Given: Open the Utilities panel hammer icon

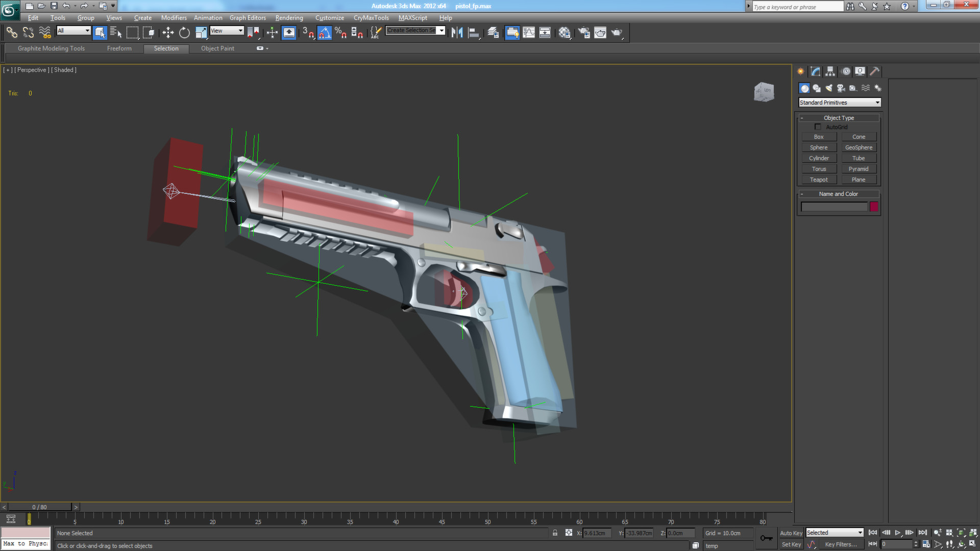Looking at the screenshot, I should [x=874, y=71].
